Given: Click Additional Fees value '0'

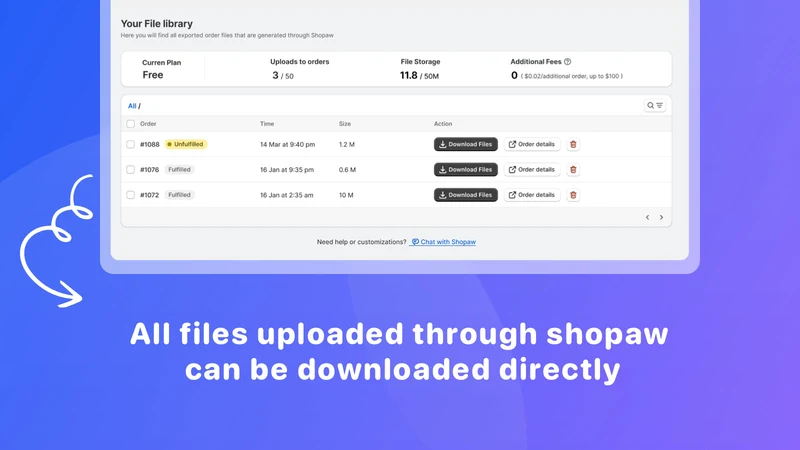Looking at the screenshot, I should [514, 76].
